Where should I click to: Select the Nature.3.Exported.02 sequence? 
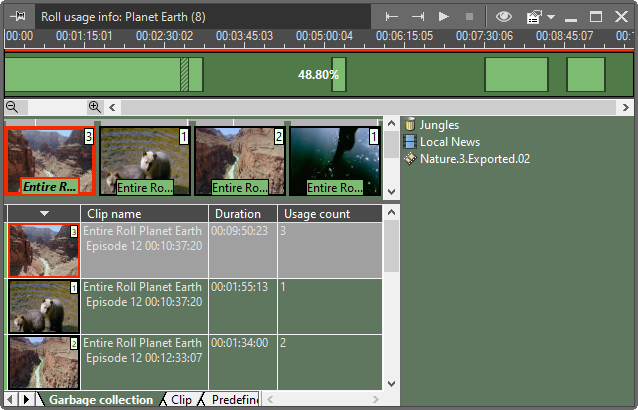pos(473,159)
